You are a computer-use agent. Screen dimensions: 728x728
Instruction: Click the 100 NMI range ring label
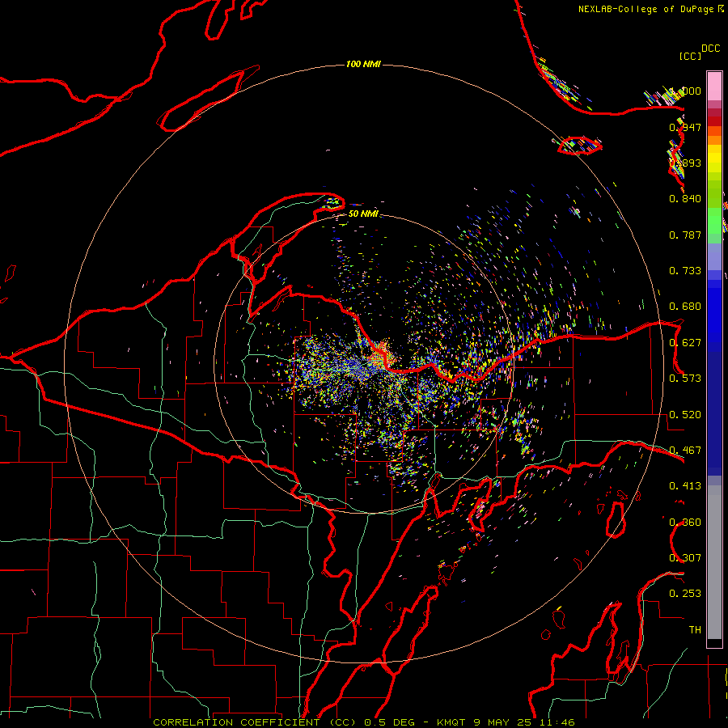tap(363, 64)
